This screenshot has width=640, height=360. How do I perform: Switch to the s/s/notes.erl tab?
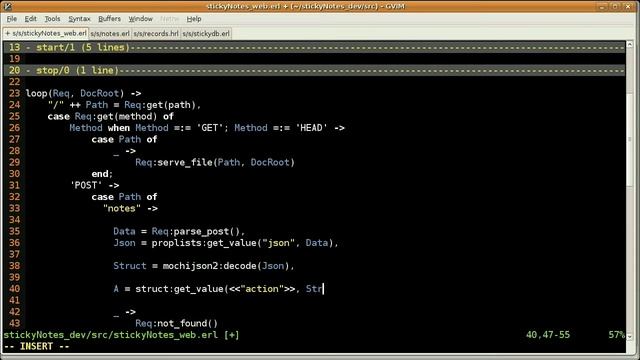tap(110, 33)
